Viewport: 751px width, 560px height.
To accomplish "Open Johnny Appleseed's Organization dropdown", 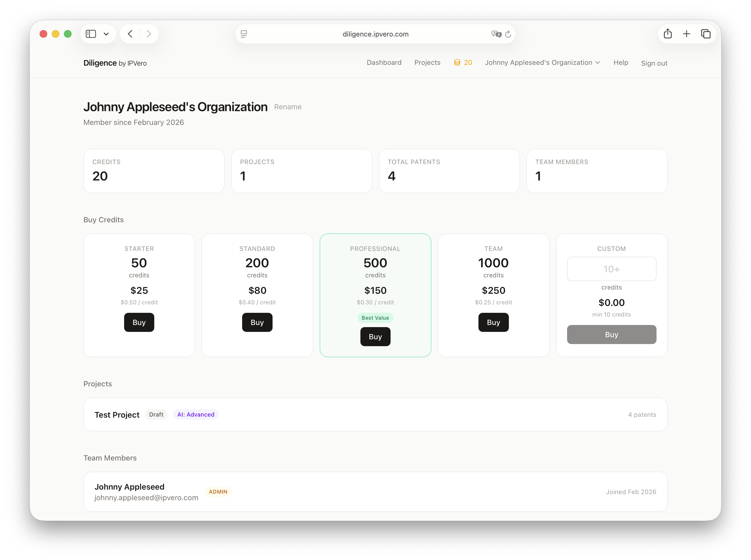I will coord(542,62).
